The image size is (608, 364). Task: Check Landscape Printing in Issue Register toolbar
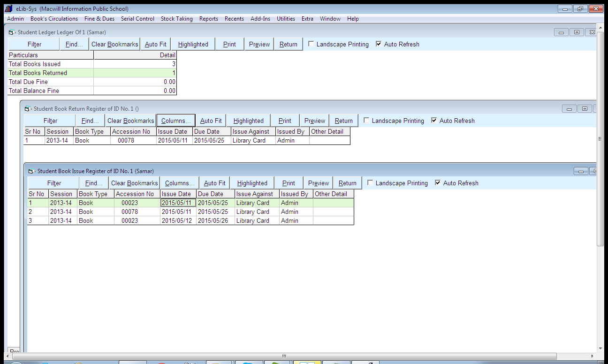pos(370,183)
